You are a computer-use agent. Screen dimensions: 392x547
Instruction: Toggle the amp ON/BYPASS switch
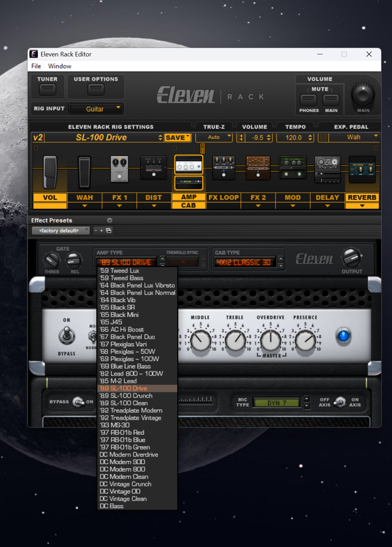(67, 336)
